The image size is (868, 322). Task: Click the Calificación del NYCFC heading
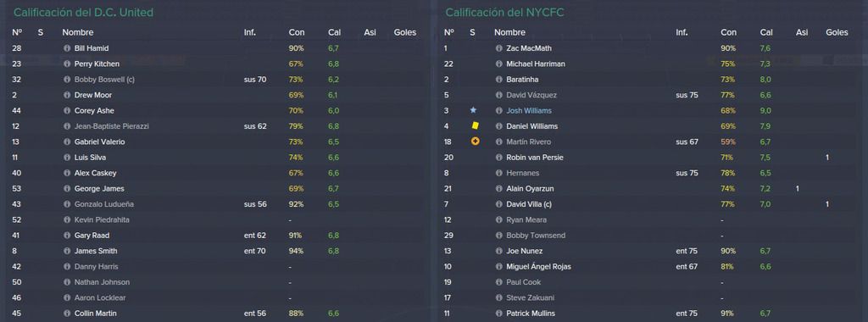click(x=504, y=12)
